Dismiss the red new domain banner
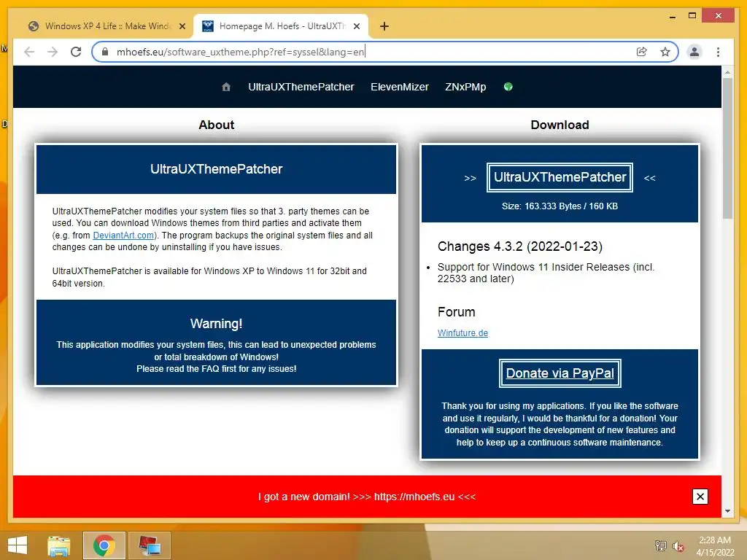Screen dimensions: 747x560 (x=700, y=497)
